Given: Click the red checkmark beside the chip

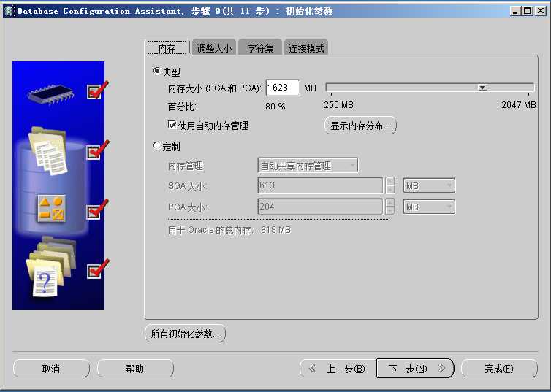Looking at the screenshot, I should click(x=97, y=91).
